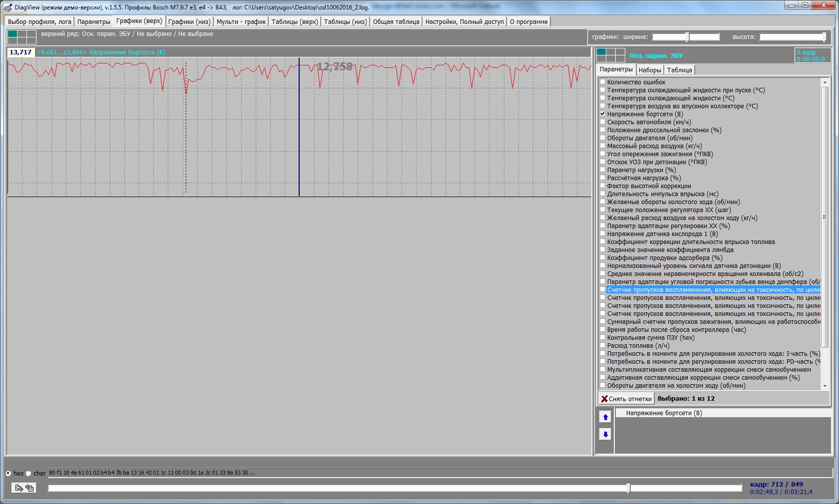This screenshot has height=504, width=839.
Task: Click Осн. парам. ЭБУ panel title
Action: [x=656, y=55]
